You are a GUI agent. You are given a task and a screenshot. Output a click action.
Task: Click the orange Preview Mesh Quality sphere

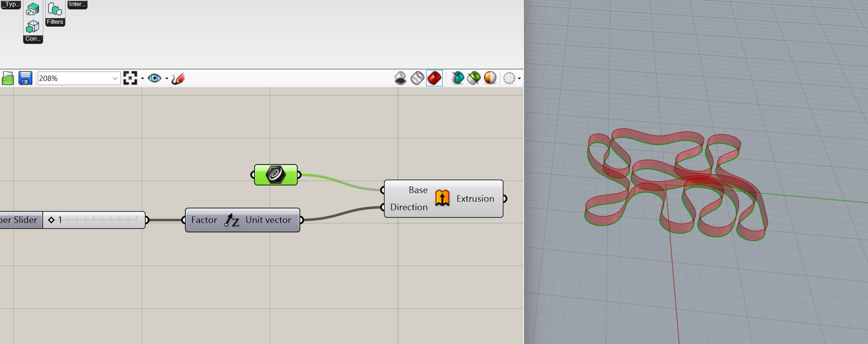click(490, 78)
